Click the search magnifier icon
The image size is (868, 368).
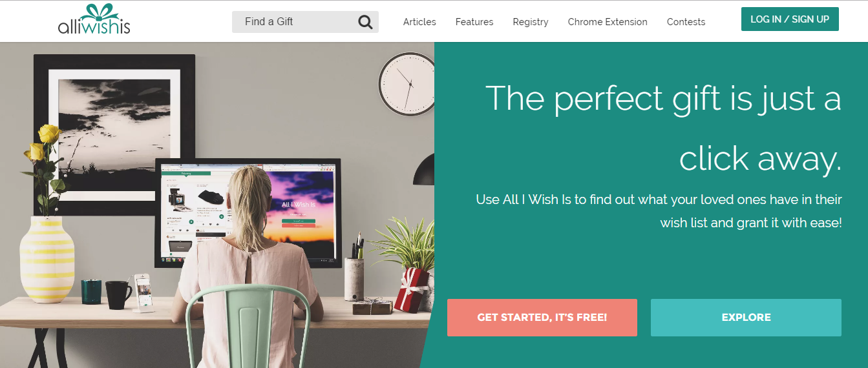click(x=365, y=23)
